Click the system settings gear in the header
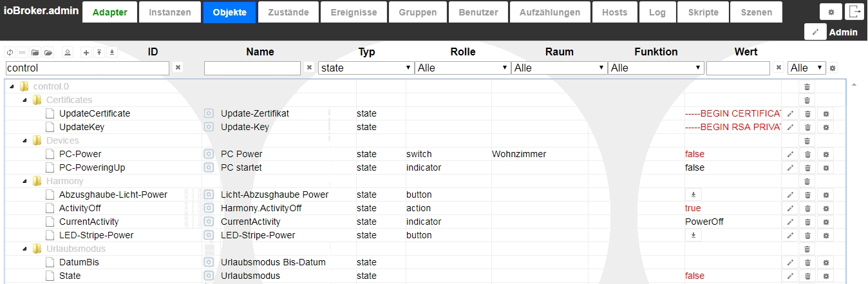 830,12
